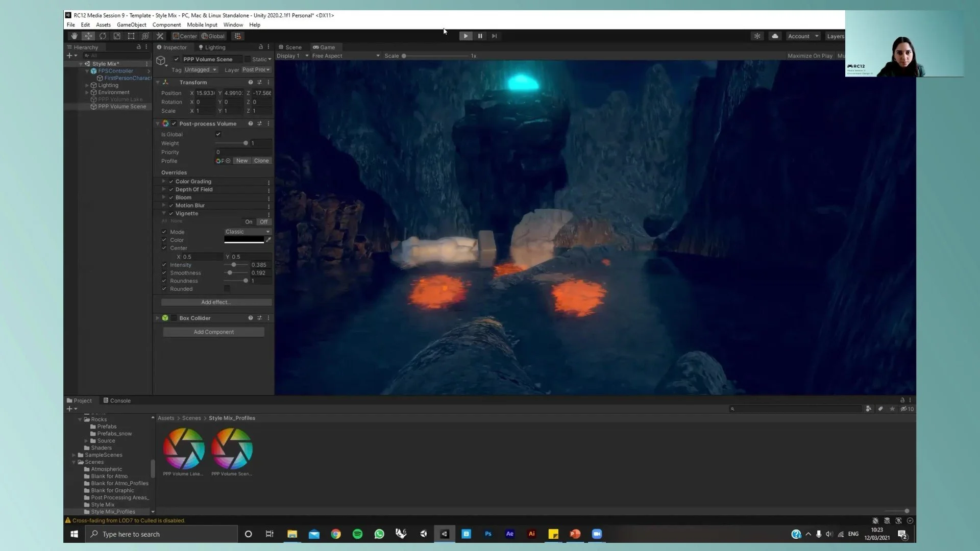Open the Vignette Mode dropdown
This screenshot has width=980, height=551.
pyautogui.click(x=248, y=232)
